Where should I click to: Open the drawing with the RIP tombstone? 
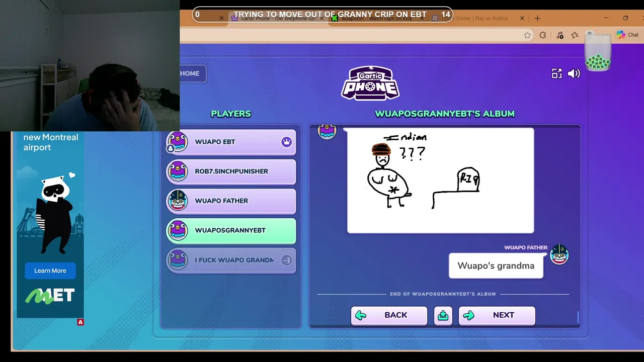[x=441, y=180]
